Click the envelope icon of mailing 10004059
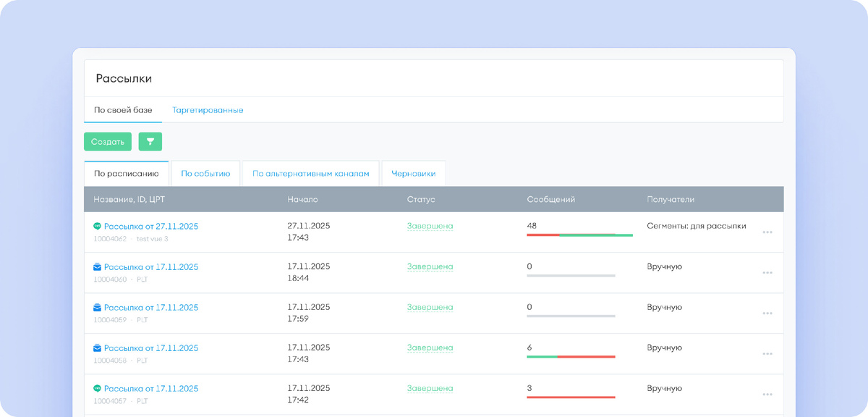This screenshot has height=417, width=868. (97, 308)
